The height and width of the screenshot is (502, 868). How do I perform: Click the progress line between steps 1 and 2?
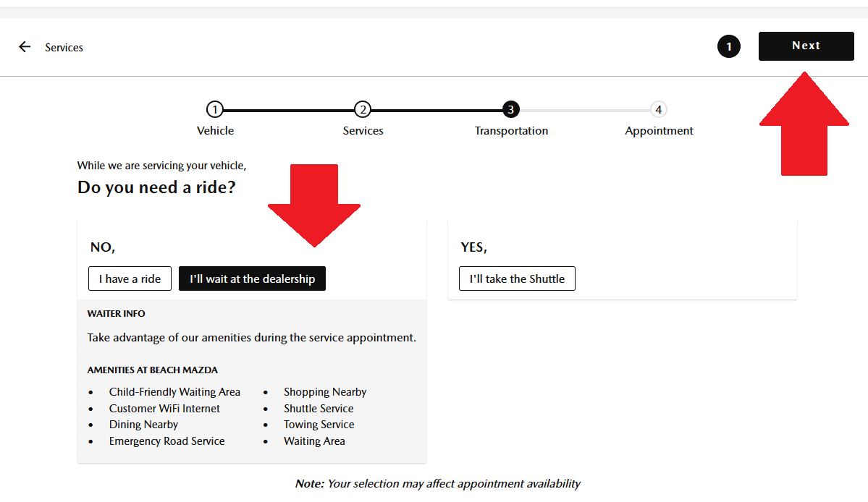tap(288, 110)
